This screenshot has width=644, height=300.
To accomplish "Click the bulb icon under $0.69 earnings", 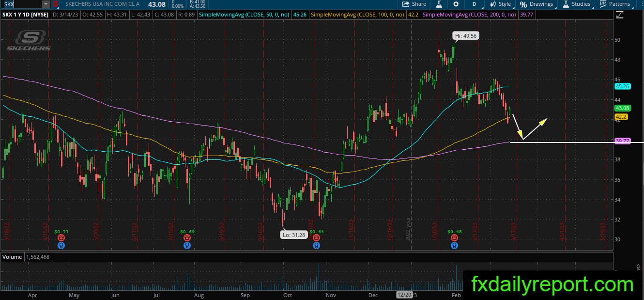I will click(187, 245).
